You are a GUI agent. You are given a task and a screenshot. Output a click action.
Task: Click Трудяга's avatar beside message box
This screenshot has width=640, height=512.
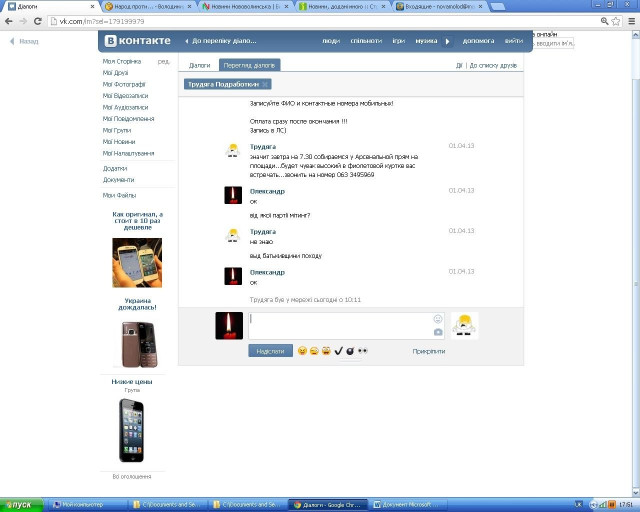tap(464, 325)
